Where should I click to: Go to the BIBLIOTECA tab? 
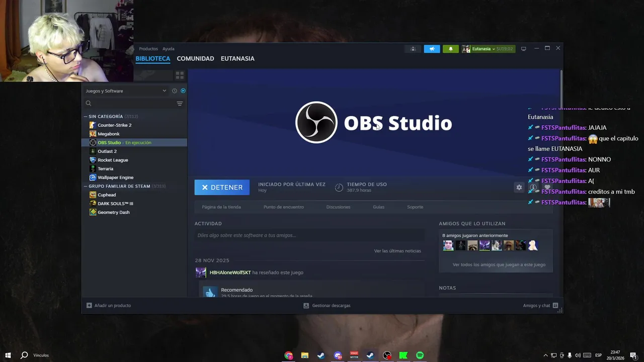tap(153, 59)
